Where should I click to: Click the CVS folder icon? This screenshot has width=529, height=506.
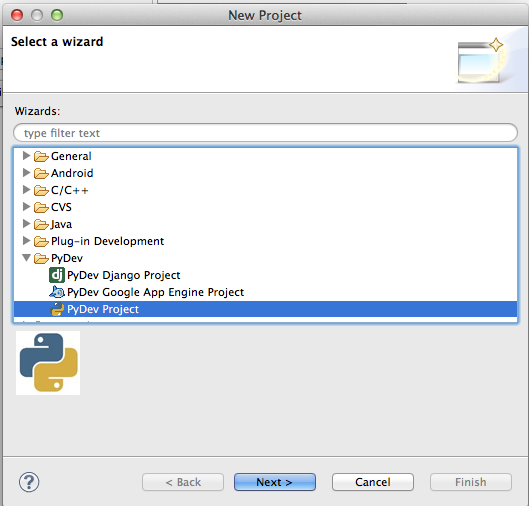41,207
